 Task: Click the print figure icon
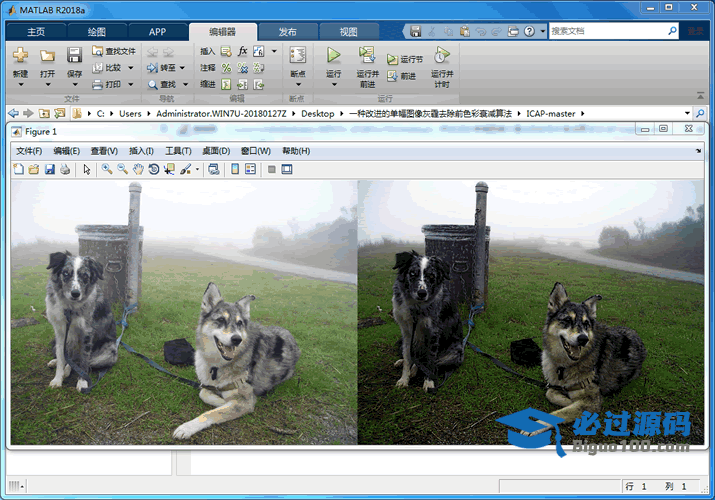(65, 170)
